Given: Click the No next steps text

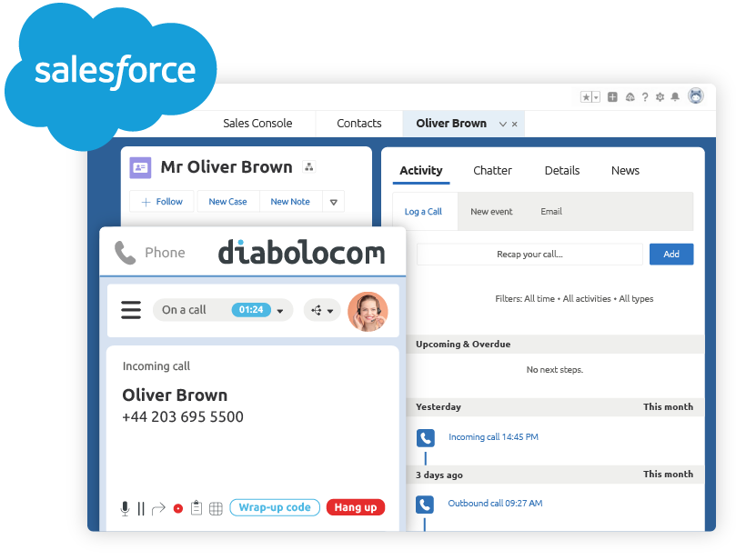Looking at the screenshot, I should [555, 370].
